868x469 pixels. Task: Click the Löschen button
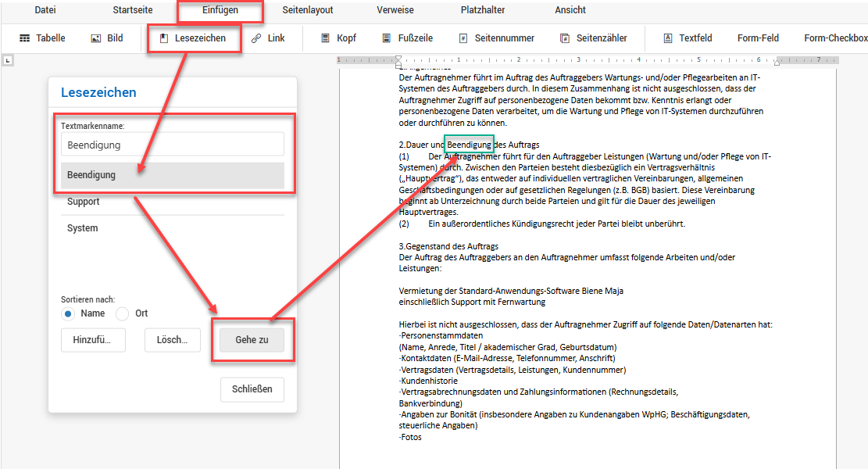tap(172, 340)
